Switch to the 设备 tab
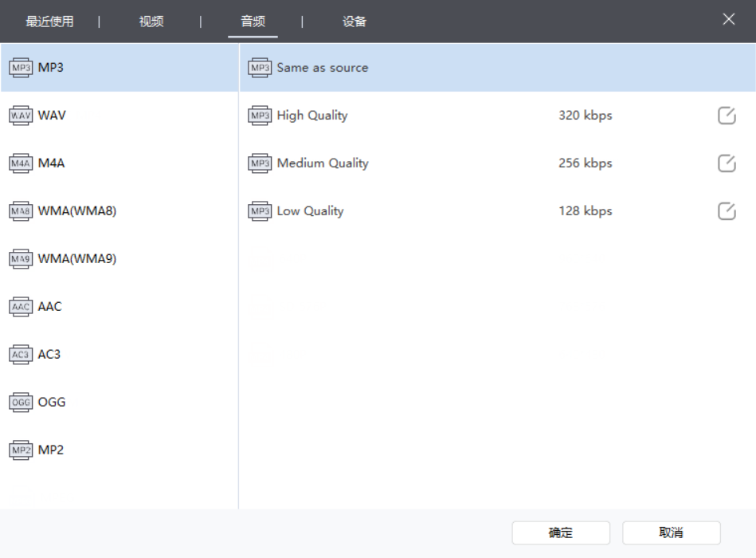The width and height of the screenshot is (756, 558). click(354, 22)
